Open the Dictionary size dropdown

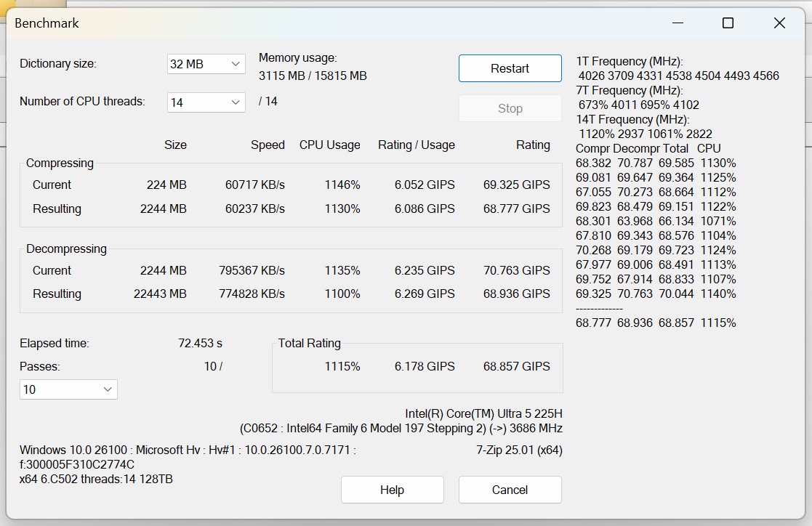pos(206,64)
